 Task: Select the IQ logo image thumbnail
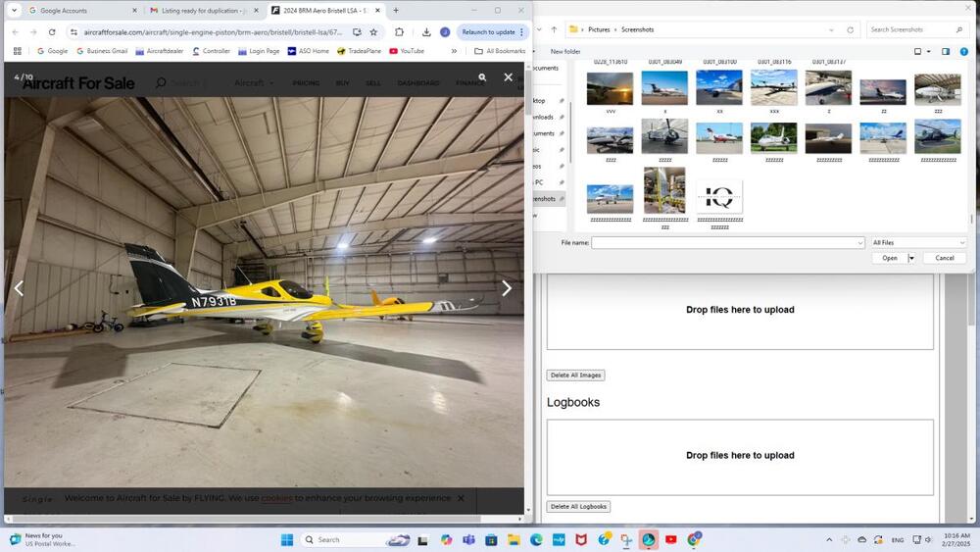click(x=719, y=197)
